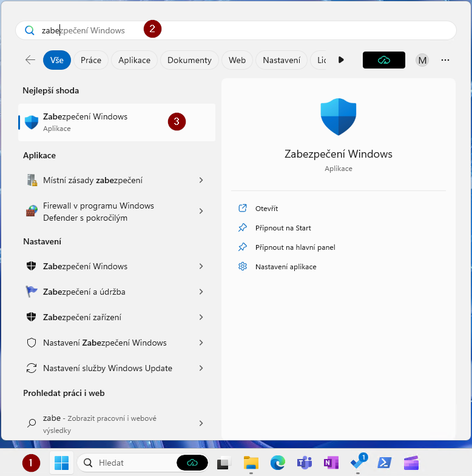Open the To Do checkmark app on the taskbar
The image size is (472, 476).
[358, 462]
